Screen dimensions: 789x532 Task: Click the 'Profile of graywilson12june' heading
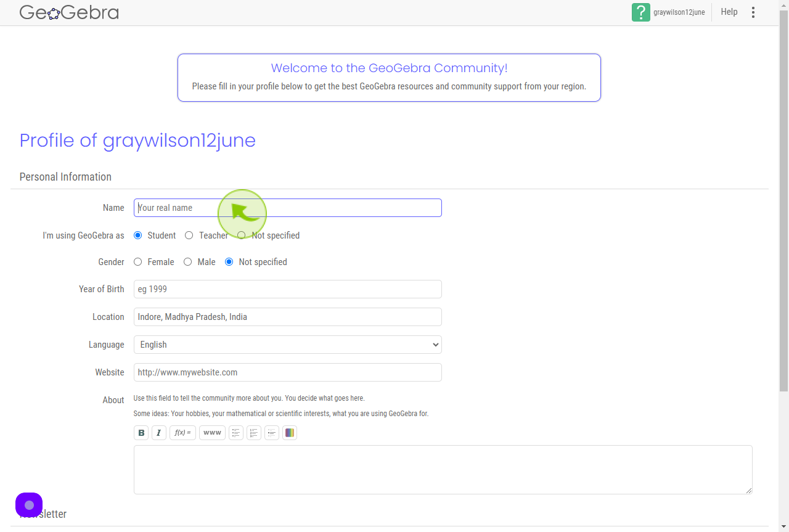click(137, 141)
